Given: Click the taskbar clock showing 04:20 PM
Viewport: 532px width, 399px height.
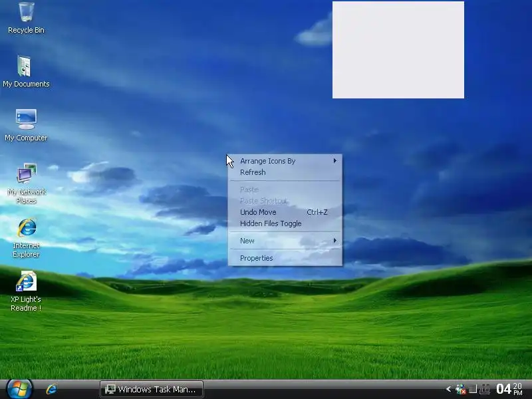Looking at the screenshot, I should click(x=509, y=389).
